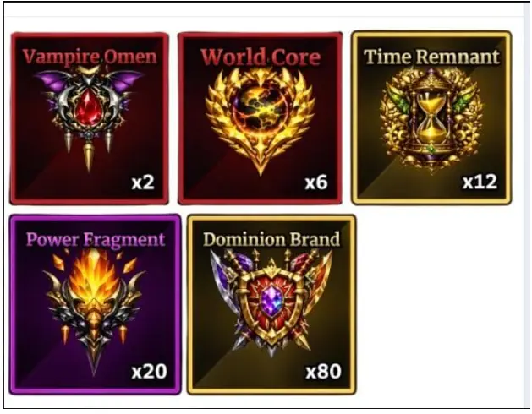Select the World Core title text

[x=261, y=57]
